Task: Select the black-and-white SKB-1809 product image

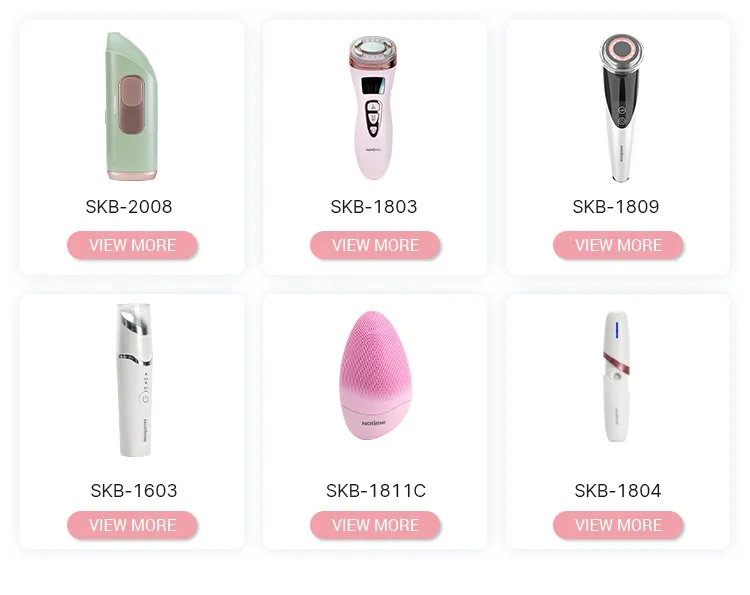Action: click(621, 108)
